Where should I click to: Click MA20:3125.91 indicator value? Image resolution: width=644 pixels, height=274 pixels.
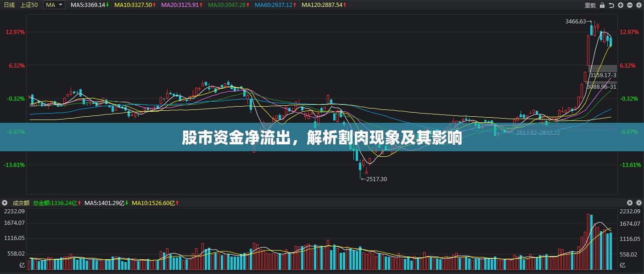182,5
